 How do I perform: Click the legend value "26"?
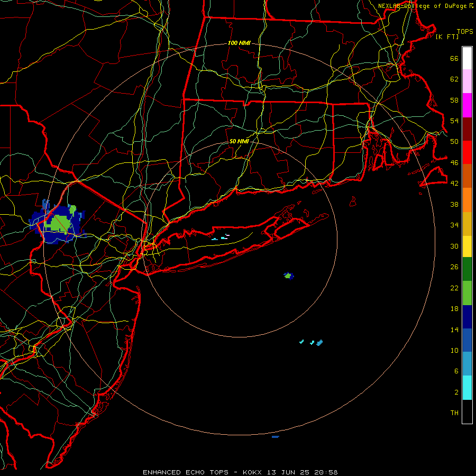[454, 267]
